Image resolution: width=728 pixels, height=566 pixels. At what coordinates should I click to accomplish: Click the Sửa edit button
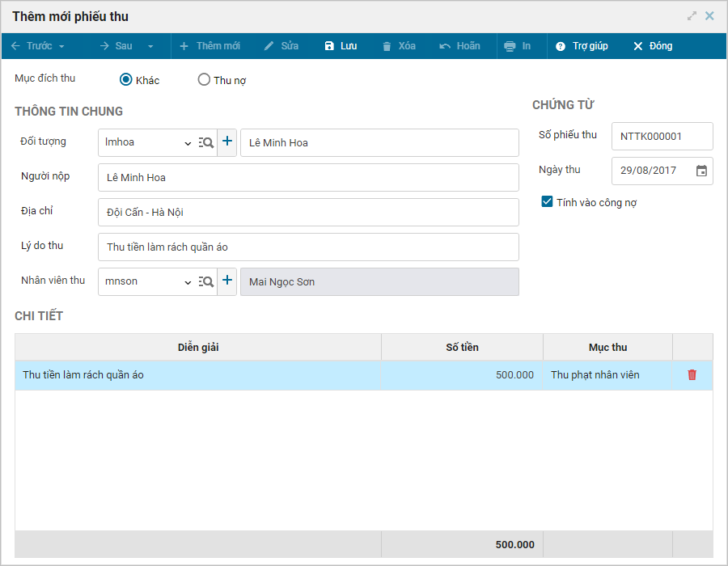(x=281, y=46)
